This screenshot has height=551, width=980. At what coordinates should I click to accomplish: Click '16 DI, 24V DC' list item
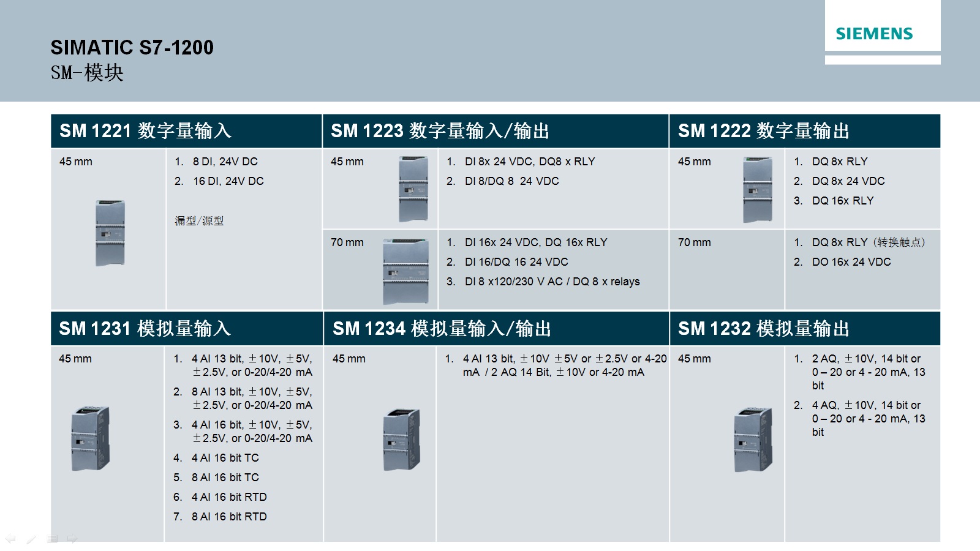click(228, 181)
